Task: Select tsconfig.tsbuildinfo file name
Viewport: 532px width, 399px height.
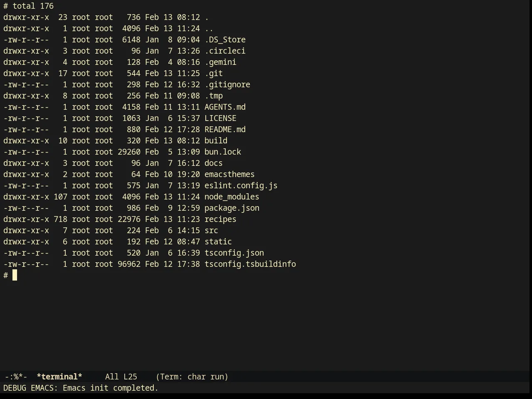Action: point(250,264)
